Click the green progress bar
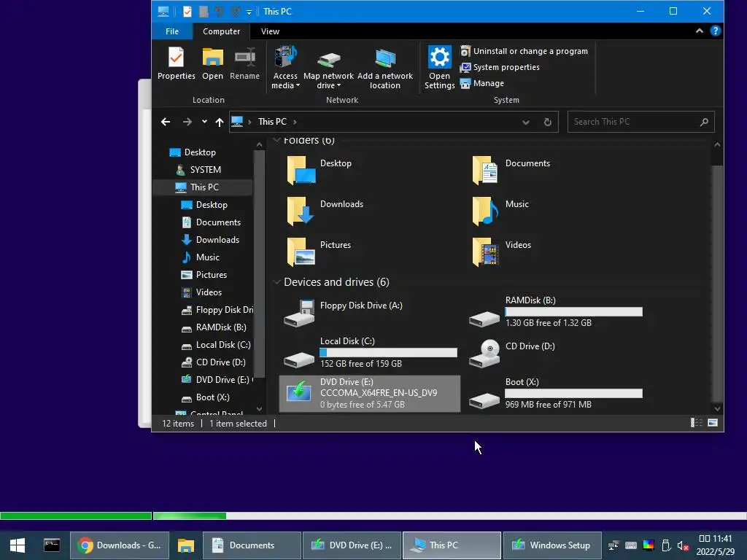Image resolution: width=747 pixels, height=560 pixels. point(113,516)
